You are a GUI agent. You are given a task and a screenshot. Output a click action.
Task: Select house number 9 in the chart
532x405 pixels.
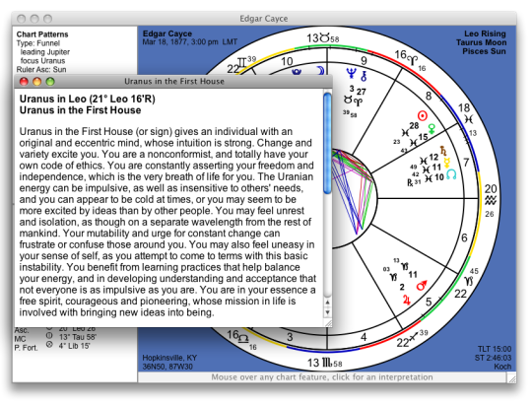click(x=364, y=61)
